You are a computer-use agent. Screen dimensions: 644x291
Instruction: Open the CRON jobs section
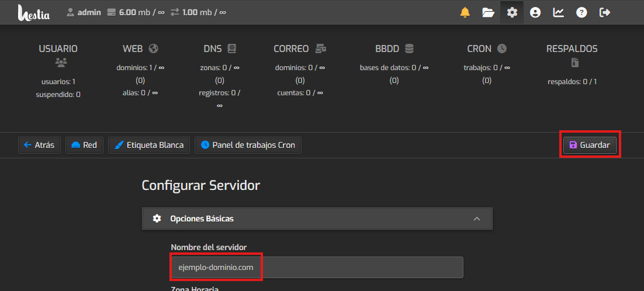click(x=486, y=49)
